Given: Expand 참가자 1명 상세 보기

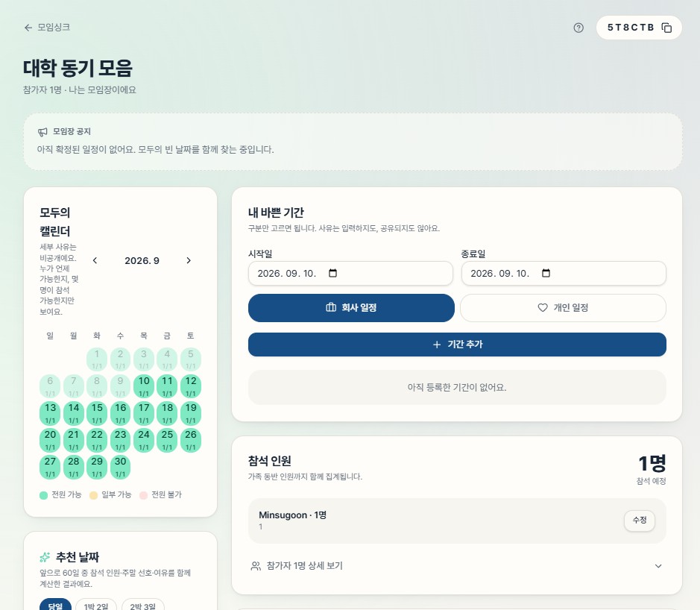Looking at the screenshot, I should 457,566.
